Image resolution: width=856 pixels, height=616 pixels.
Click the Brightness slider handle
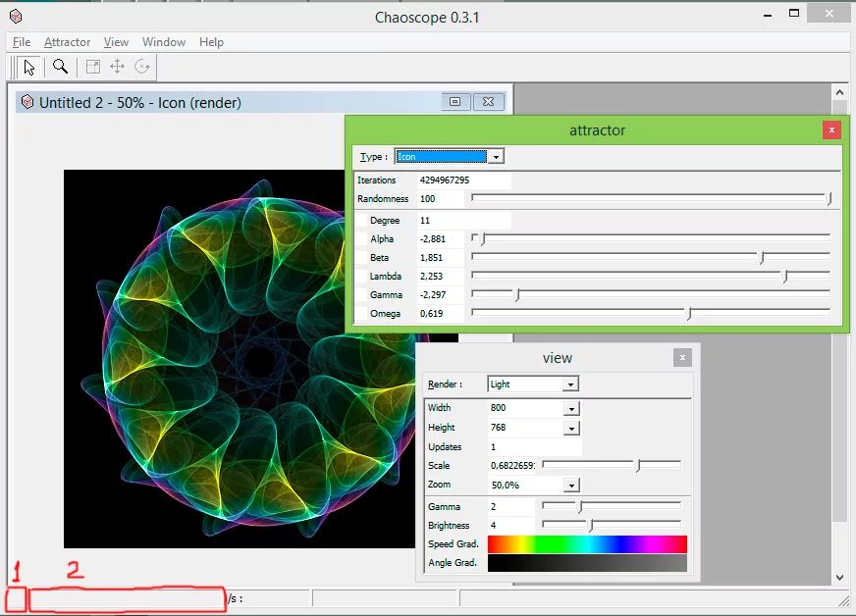click(x=591, y=526)
